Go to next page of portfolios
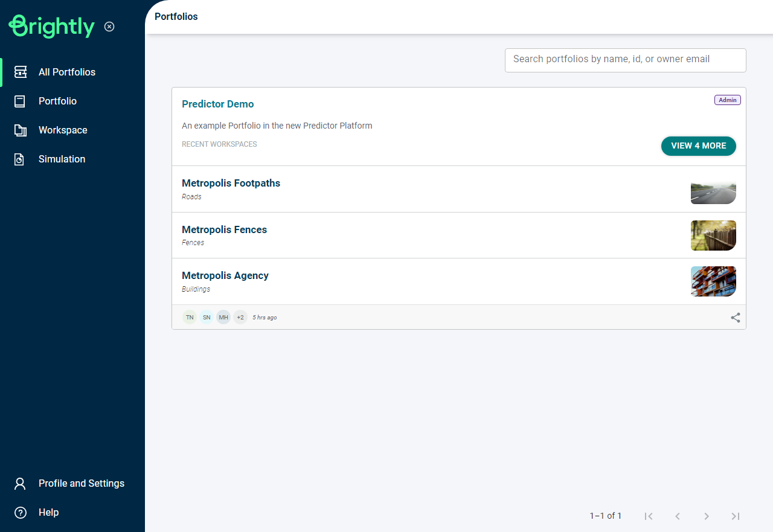The width and height of the screenshot is (773, 532). click(x=707, y=516)
